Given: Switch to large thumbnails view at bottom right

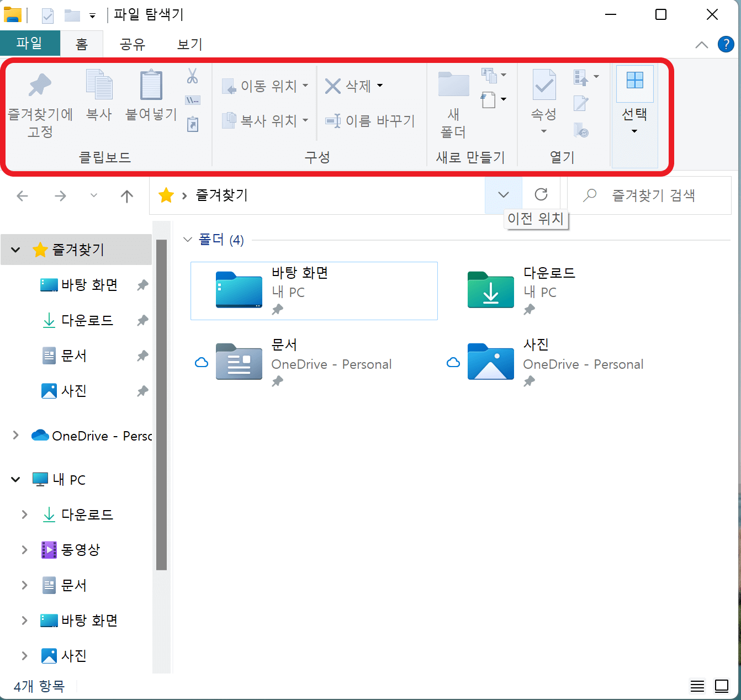Looking at the screenshot, I should point(722,686).
